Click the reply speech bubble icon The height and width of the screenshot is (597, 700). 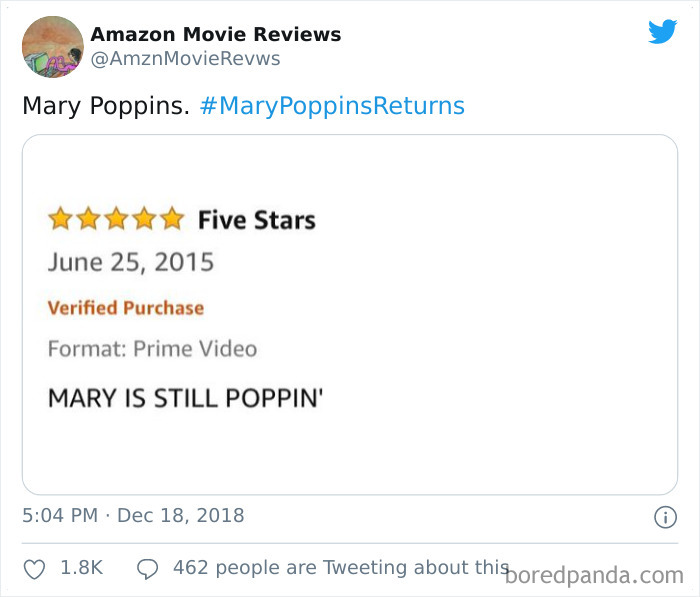pyautogui.click(x=147, y=568)
